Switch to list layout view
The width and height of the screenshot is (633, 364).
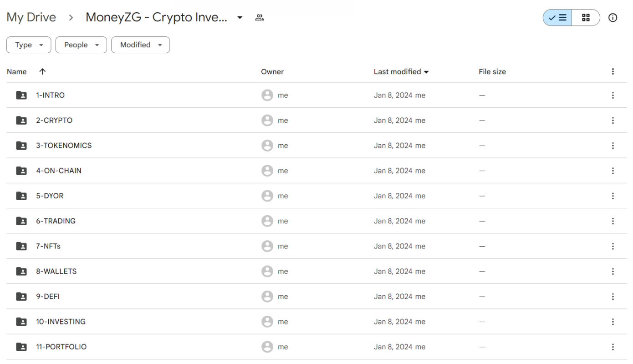point(557,18)
